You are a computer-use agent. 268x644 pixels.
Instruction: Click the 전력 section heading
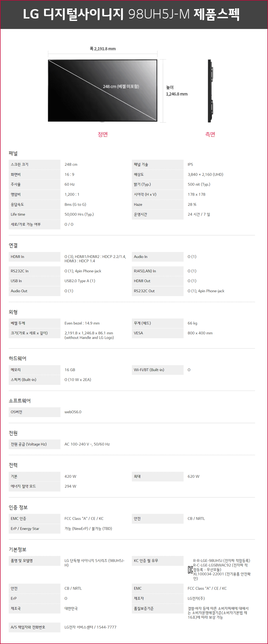[13, 465]
